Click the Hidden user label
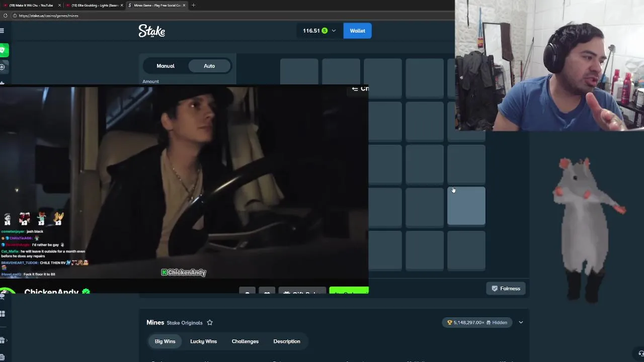This screenshot has height=362, width=644. [x=497, y=322]
